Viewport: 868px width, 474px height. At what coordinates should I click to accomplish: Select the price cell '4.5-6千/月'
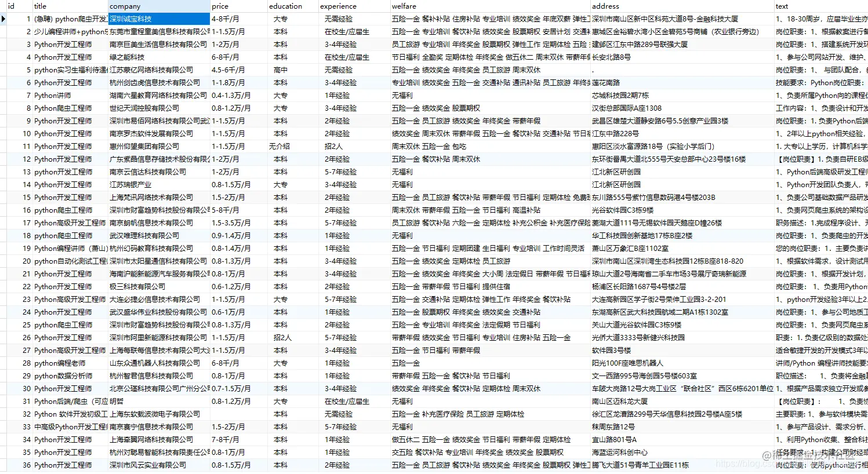click(x=239, y=70)
